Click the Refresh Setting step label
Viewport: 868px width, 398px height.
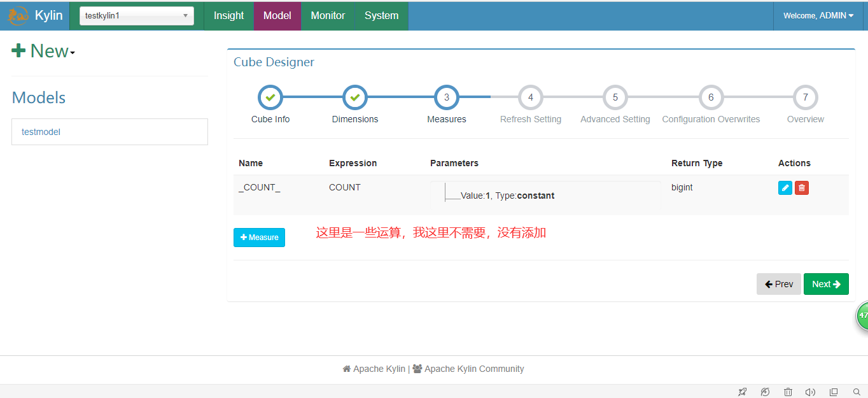531,119
